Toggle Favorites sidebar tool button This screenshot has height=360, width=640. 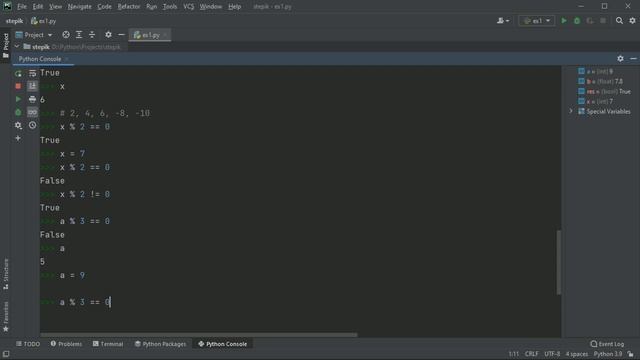[6, 317]
